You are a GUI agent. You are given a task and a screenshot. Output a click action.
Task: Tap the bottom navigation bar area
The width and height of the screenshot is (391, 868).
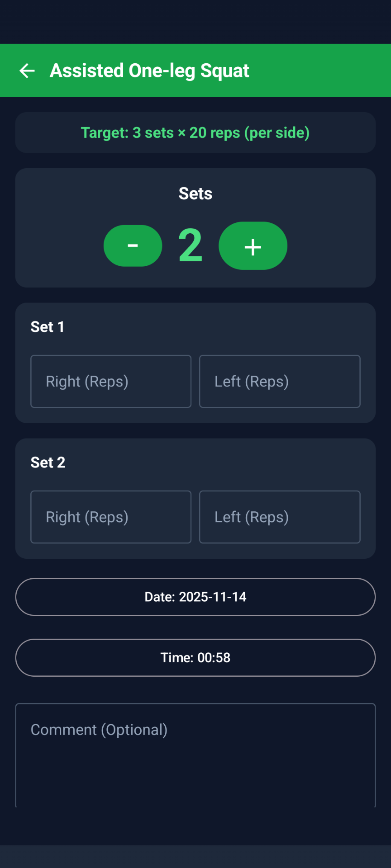point(195,856)
